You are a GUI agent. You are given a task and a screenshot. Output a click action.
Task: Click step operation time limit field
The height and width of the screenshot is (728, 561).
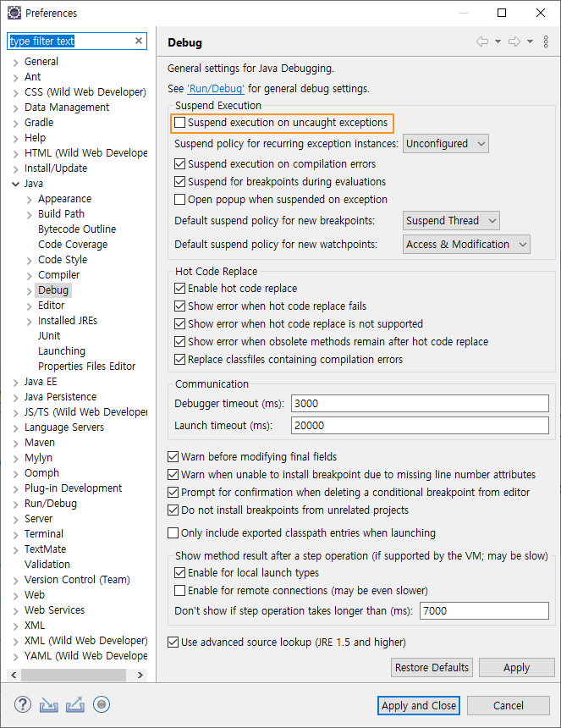click(485, 610)
